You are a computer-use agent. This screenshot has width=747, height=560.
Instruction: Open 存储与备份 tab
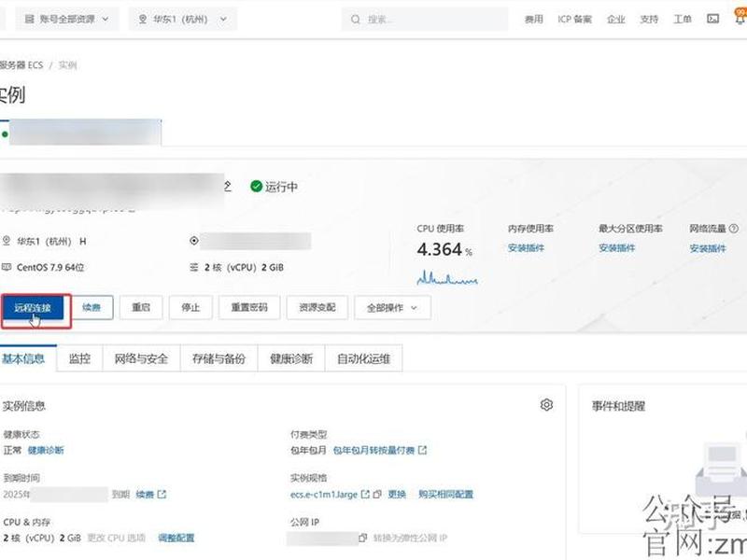click(x=218, y=358)
